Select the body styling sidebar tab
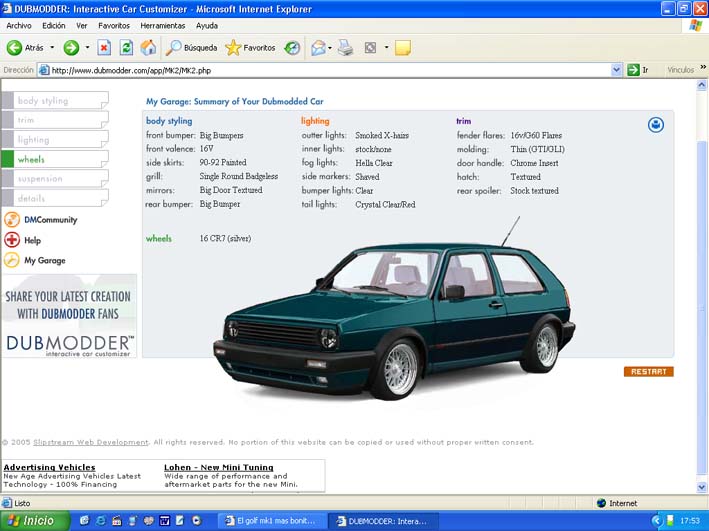 55,100
